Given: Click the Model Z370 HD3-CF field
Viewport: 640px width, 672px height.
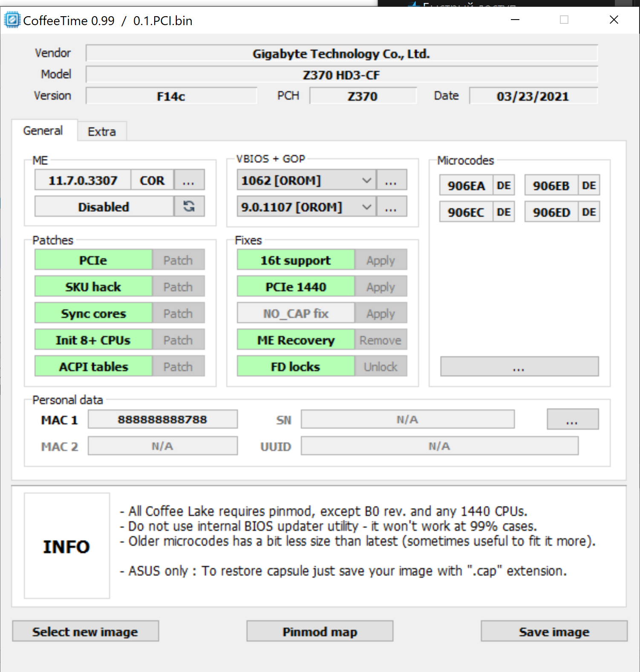Looking at the screenshot, I should pyautogui.click(x=342, y=75).
